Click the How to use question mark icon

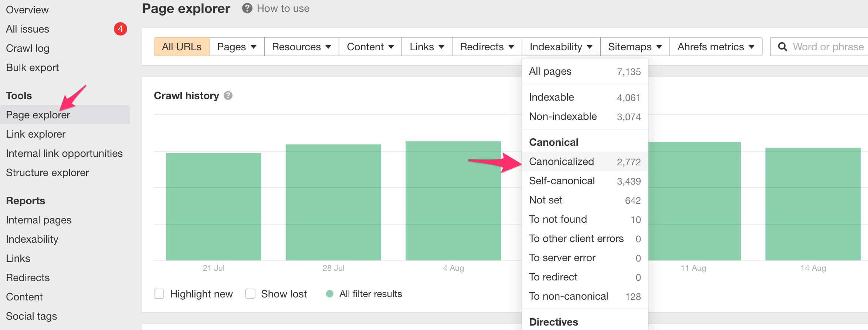pyautogui.click(x=247, y=8)
